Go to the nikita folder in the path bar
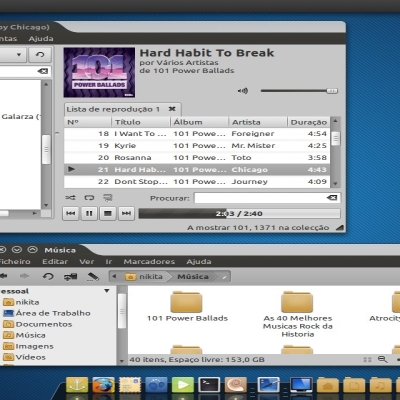 145,277
